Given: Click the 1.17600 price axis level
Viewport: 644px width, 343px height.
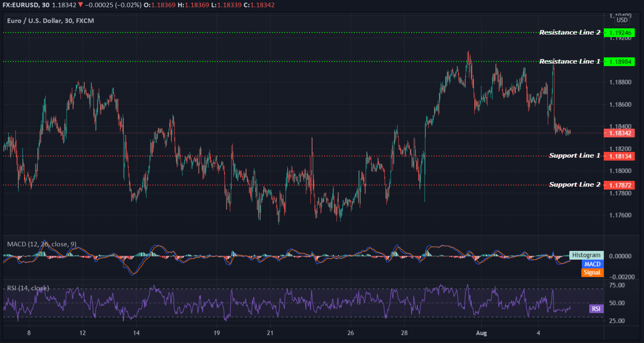Looking at the screenshot, I should point(620,215).
